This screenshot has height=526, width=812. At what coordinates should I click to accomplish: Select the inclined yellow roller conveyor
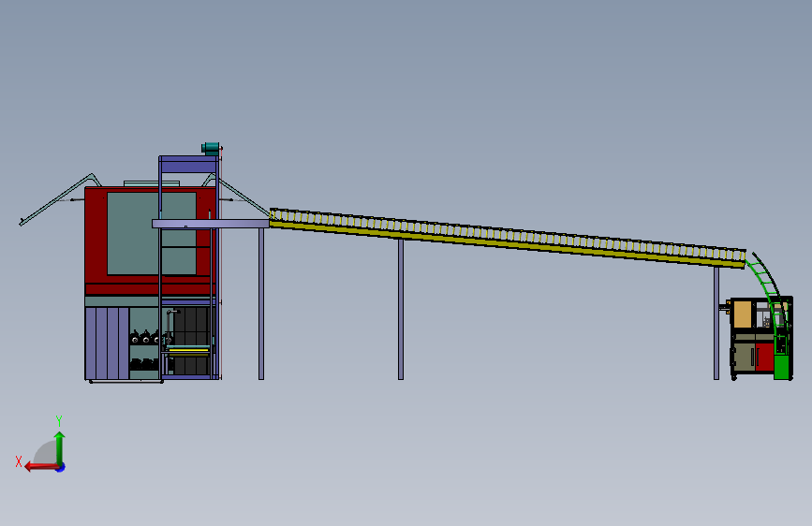pos(508,238)
